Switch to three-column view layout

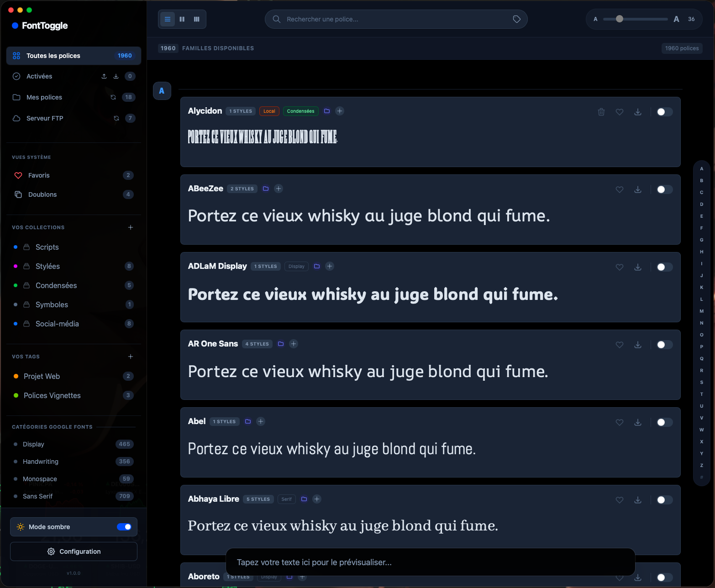pos(197,19)
